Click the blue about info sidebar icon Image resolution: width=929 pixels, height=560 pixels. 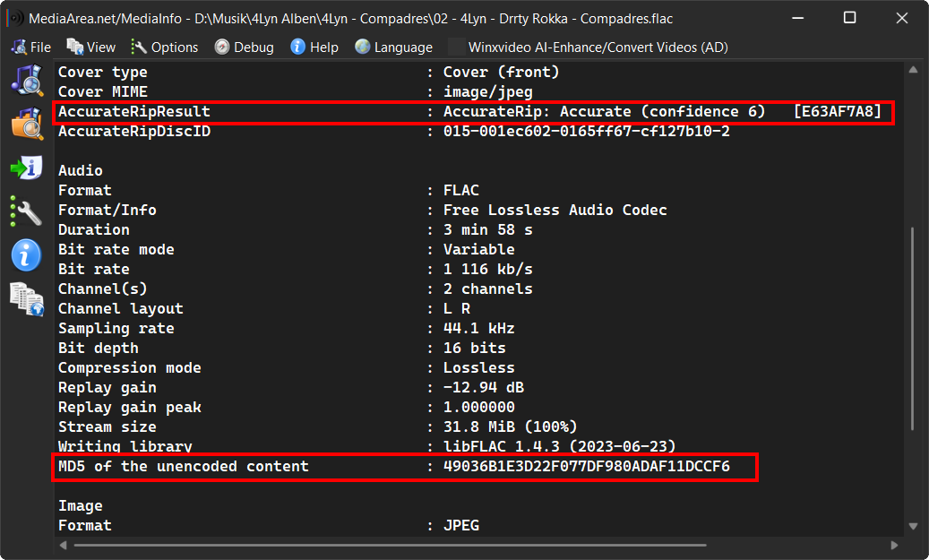tap(27, 255)
